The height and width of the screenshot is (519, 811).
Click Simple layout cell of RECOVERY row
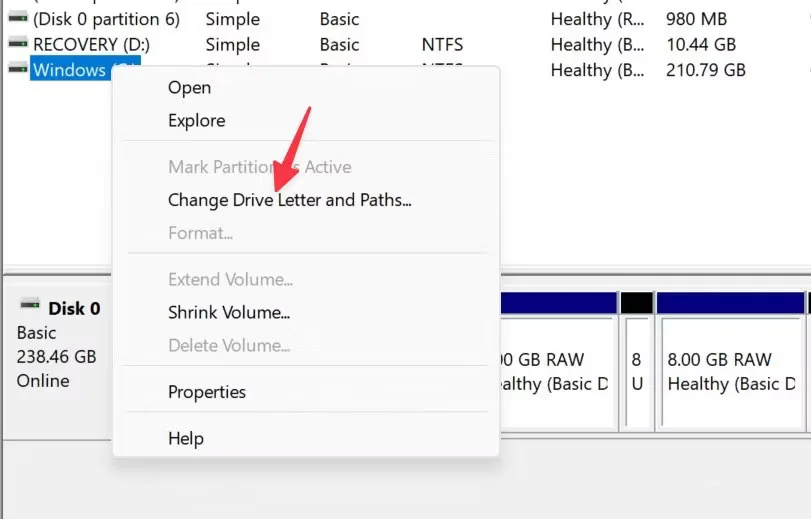pos(233,45)
